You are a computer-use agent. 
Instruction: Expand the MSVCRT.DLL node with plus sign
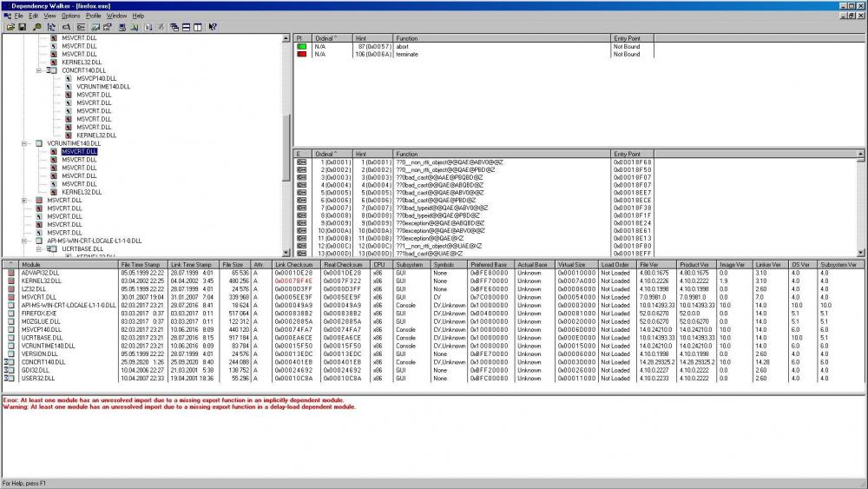coord(24,201)
